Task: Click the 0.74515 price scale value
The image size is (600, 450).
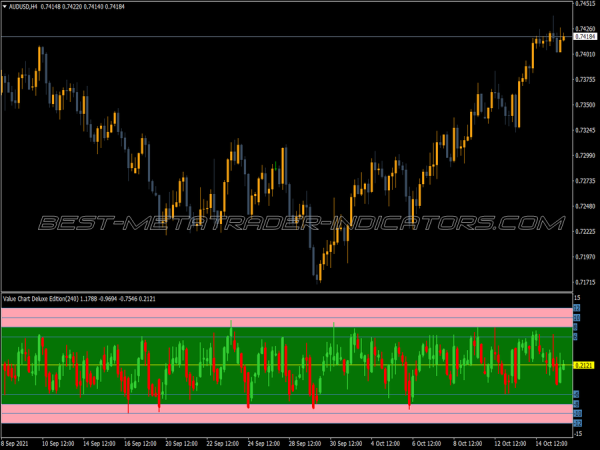Action: [585, 3]
